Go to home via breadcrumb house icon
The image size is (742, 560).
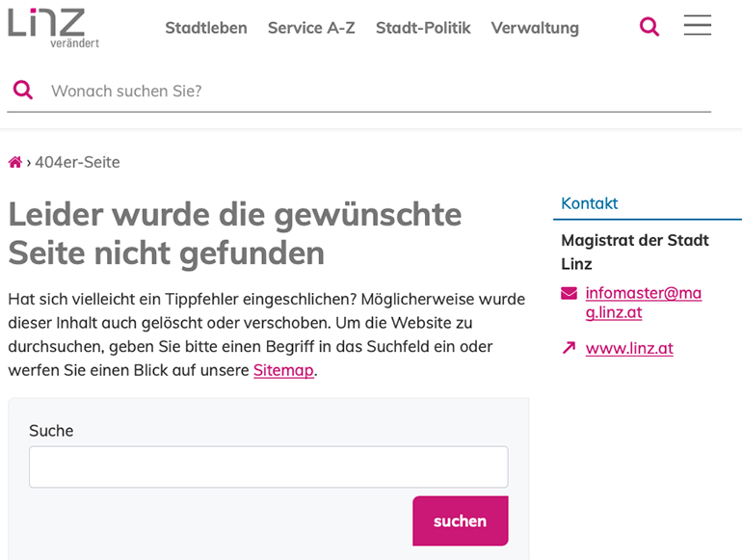pyautogui.click(x=14, y=162)
